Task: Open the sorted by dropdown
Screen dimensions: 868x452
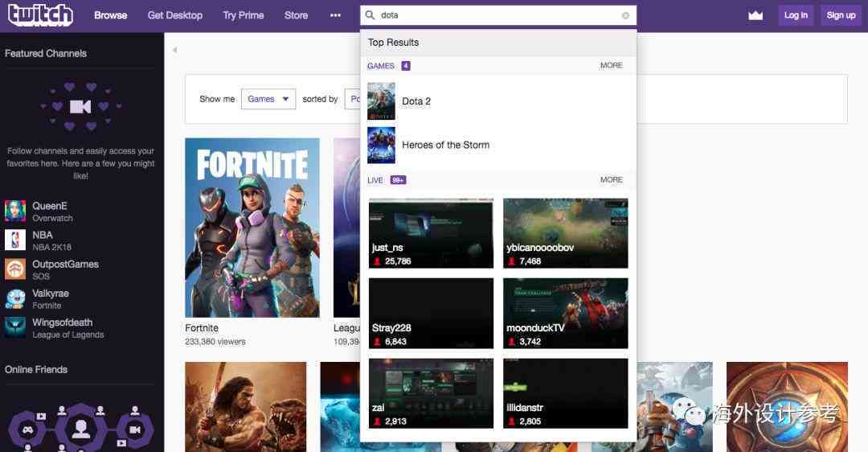Action: pyautogui.click(x=353, y=99)
